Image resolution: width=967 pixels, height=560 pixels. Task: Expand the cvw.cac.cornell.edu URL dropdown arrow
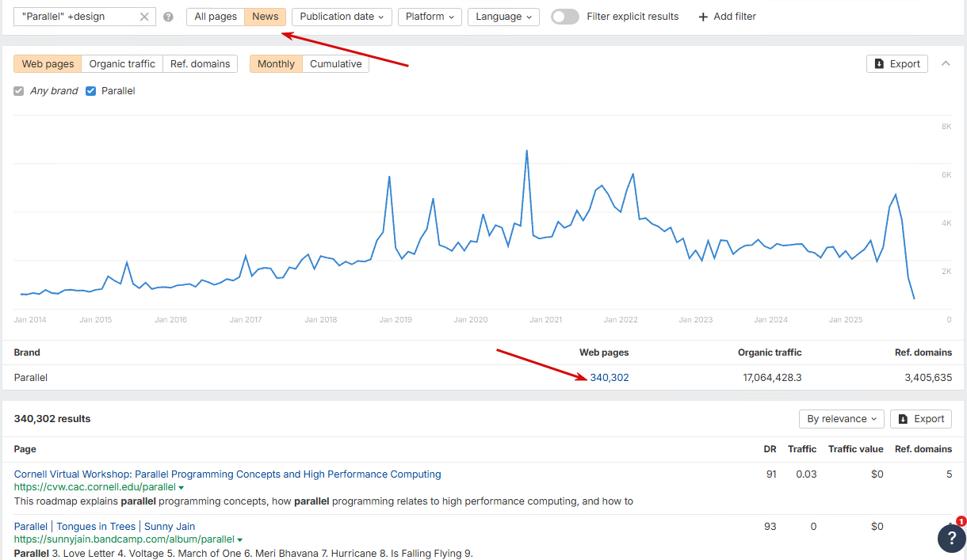182,487
